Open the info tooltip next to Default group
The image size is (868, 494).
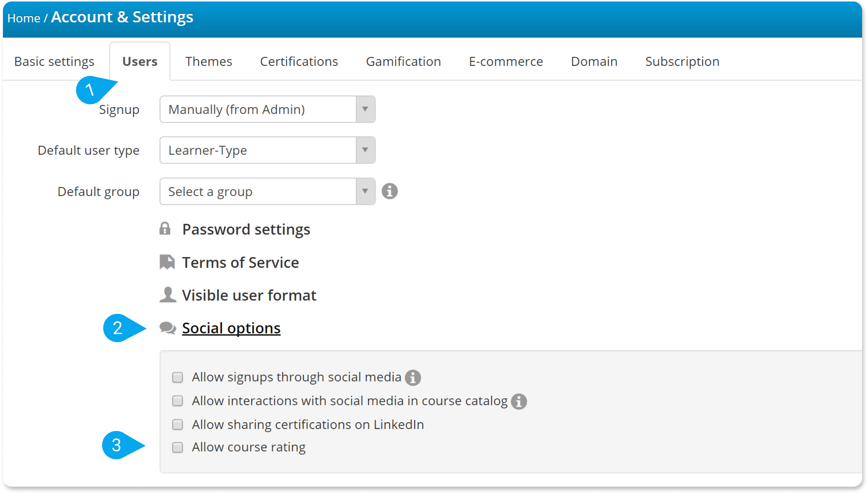[390, 191]
